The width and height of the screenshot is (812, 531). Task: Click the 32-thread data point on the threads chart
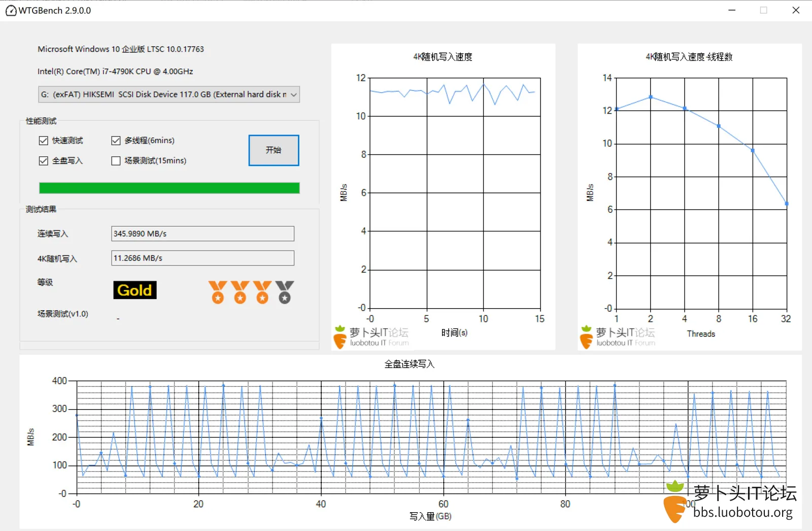point(787,204)
